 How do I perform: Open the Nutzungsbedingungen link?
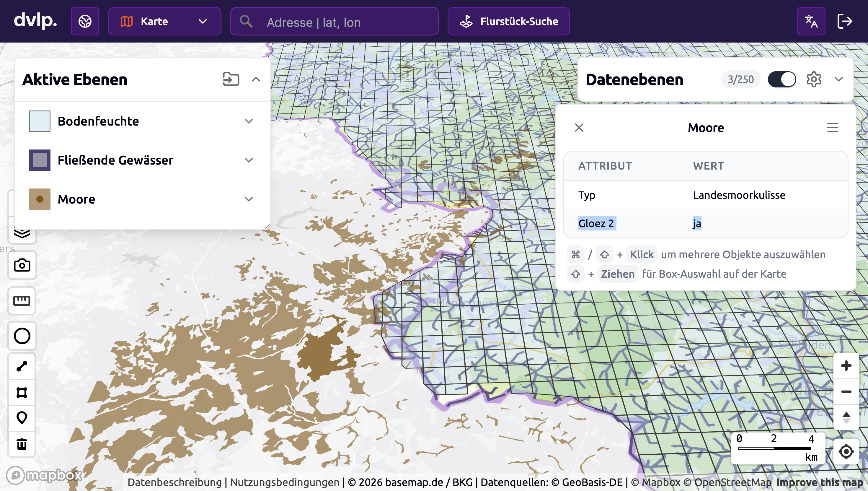[x=284, y=482]
